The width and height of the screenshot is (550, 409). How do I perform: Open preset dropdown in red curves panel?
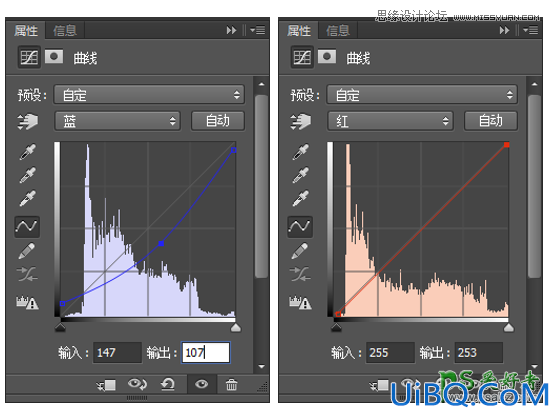click(422, 94)
